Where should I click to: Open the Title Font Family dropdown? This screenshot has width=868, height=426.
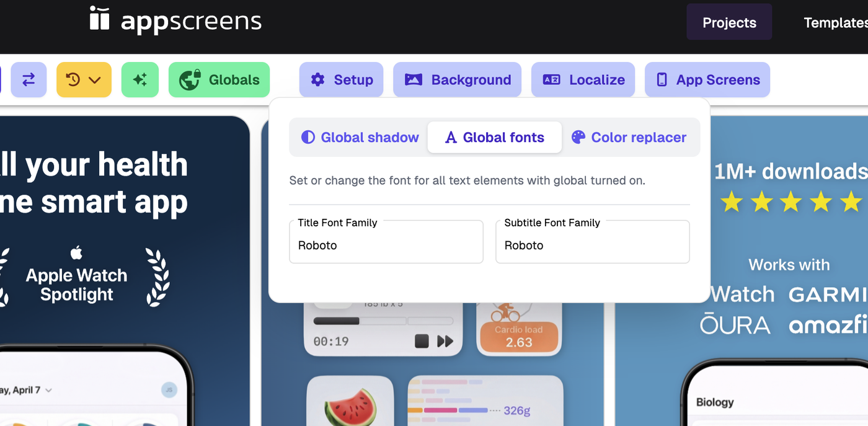[x=386, y=245]
